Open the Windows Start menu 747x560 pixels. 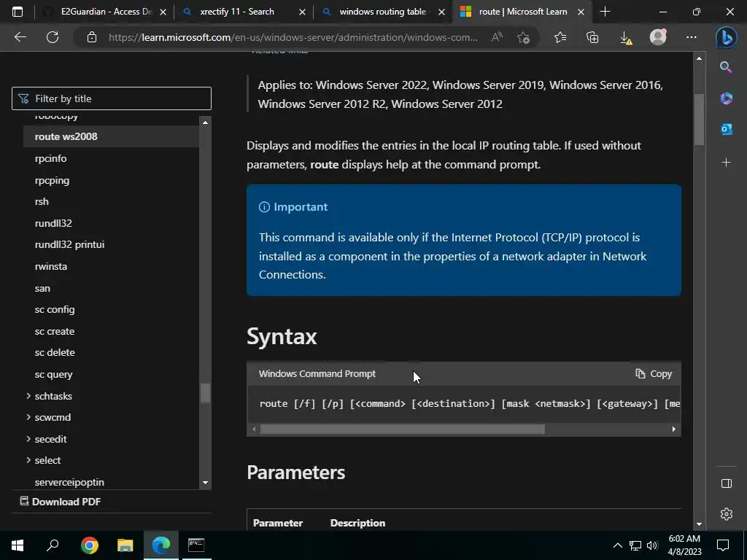(18, 545)
